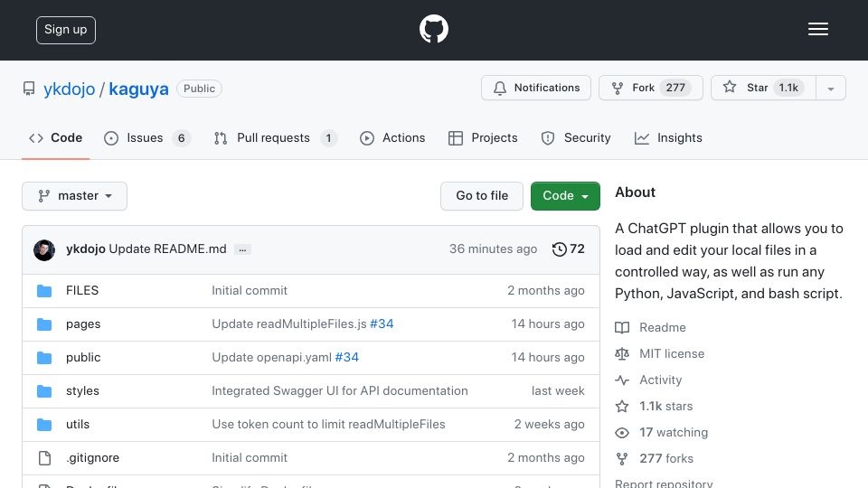View the 17 watching link

pos(662,432)
